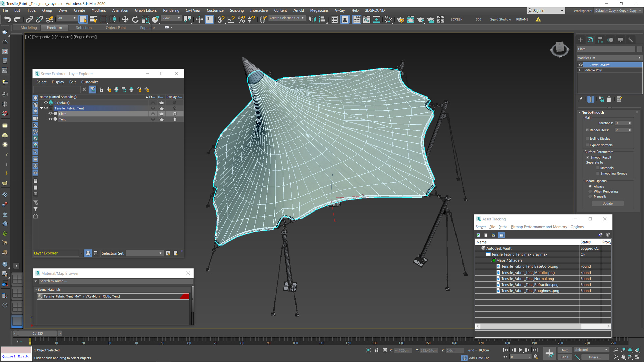Choose the Rectangular Selection Region tool

pyautogui.click(x=103, y=19)
